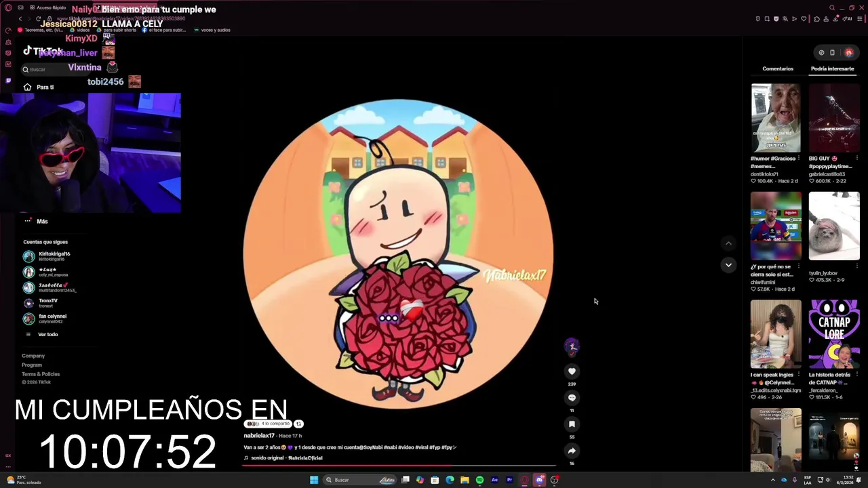Click the browser translate page icon
The image size is (868, 488).
(785, 19)
